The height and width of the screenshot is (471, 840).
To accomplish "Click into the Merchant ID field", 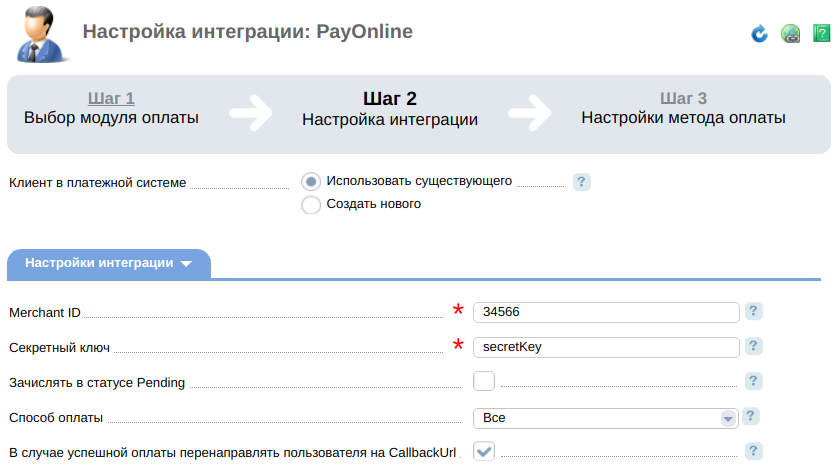I will coord(606,312).
